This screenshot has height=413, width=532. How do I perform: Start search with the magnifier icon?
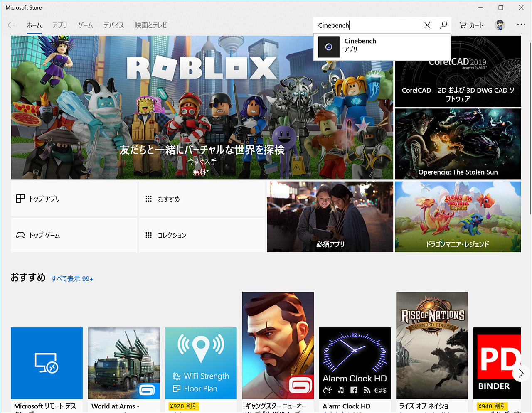coord(443,25)
